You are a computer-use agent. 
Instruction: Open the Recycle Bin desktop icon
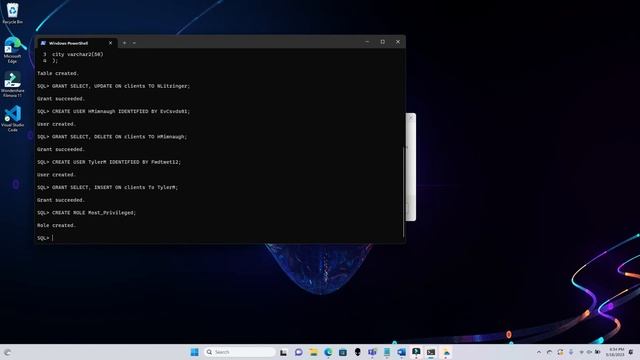[12, 13]
